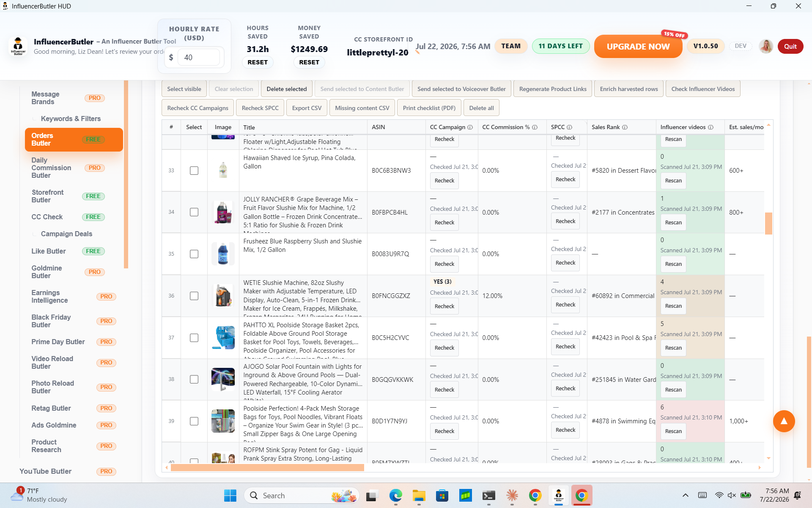Open File Explorer from taskbar
Image resolution: width=812 pixels, height=508 pixels.
419,495
